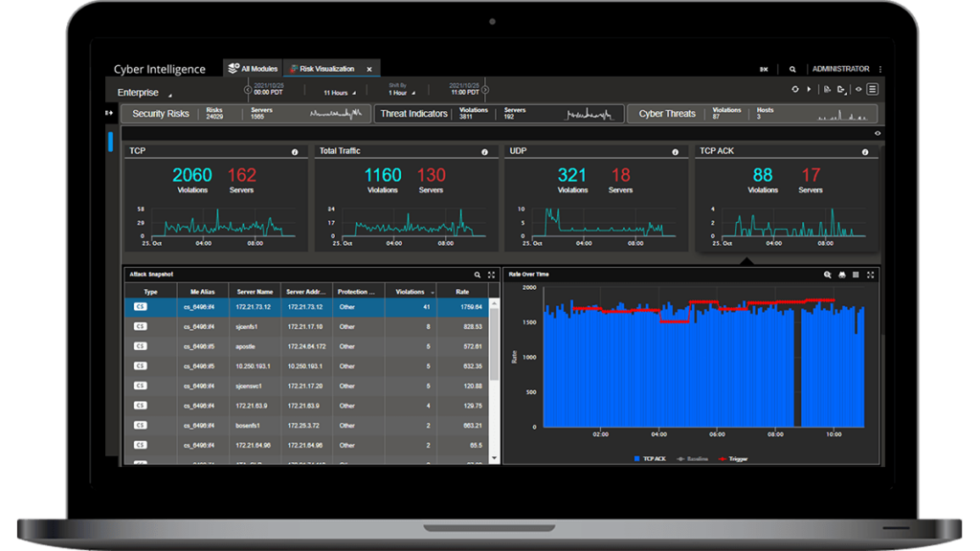The image size is (980, 551).
Task: Toggle the eye visibility icon in toolbar
Action: click(x=858, y=89)
